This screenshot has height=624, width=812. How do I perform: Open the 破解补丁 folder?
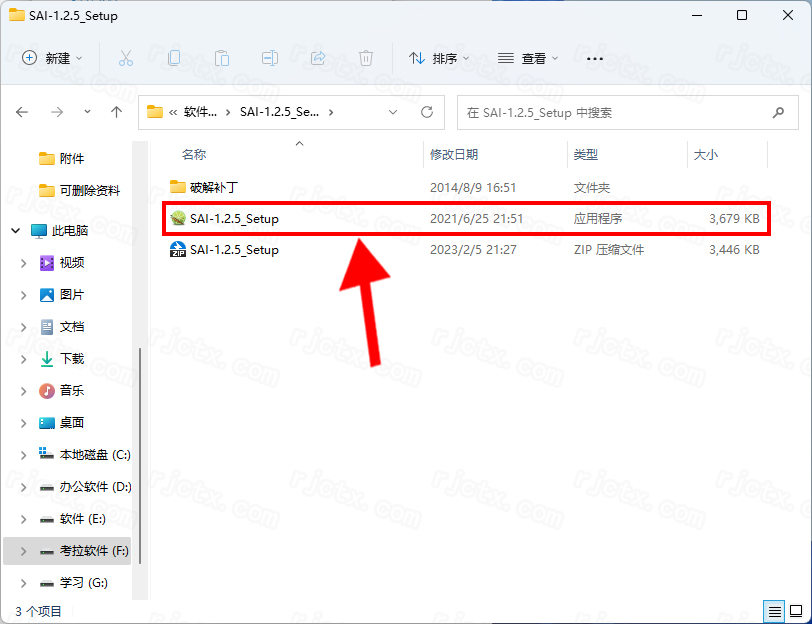coord(213,187)
